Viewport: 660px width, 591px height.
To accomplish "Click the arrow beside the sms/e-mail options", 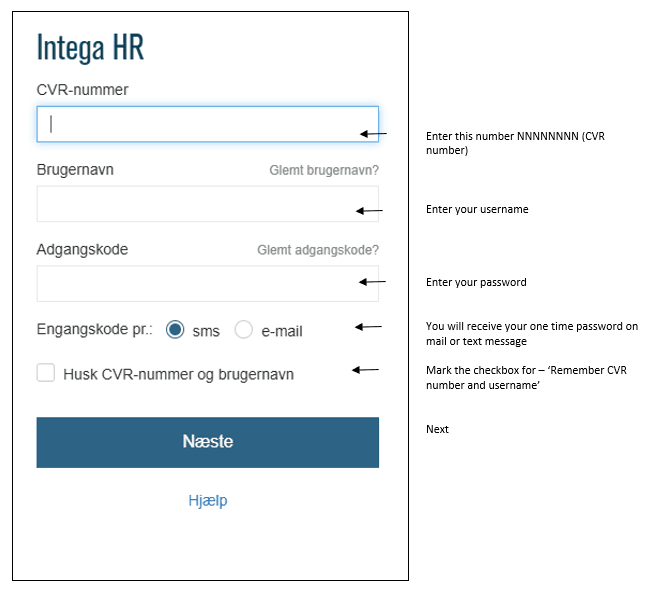I will [x=369, y=326].
